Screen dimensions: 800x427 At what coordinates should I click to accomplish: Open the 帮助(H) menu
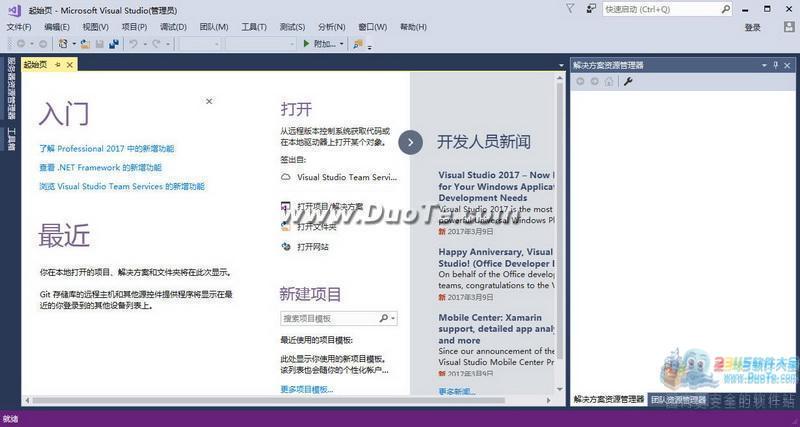click(x=413, y=27)
